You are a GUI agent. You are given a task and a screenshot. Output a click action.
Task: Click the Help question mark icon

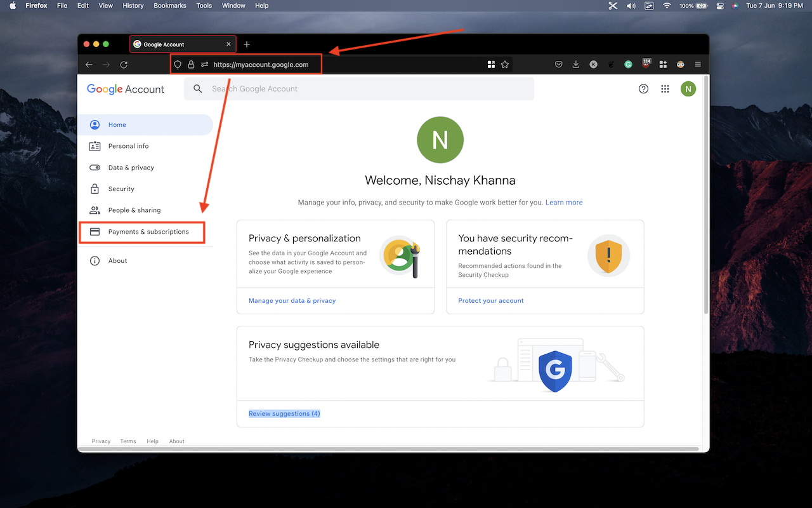(x=643, y=89)
